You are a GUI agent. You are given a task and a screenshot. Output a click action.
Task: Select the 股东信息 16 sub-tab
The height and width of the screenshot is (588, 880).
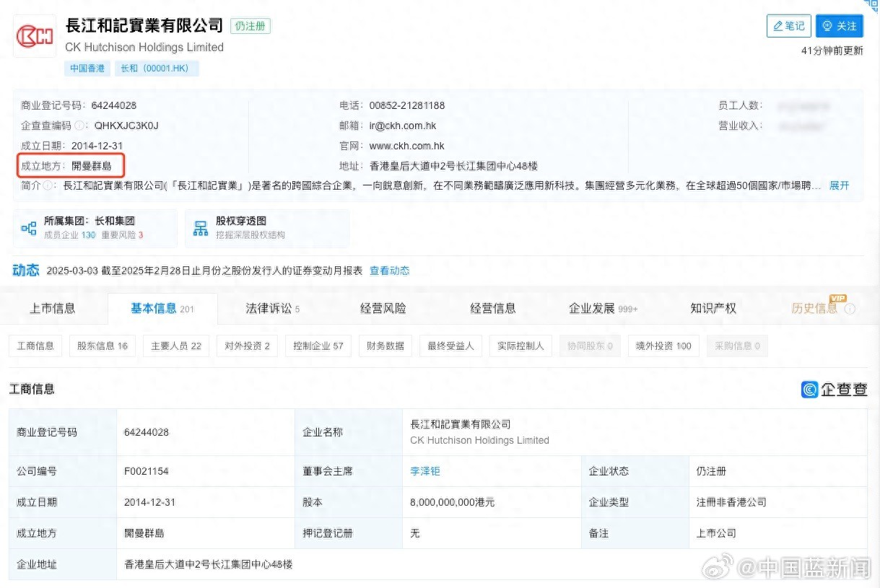pyautogui.click(x=102, y=346)
